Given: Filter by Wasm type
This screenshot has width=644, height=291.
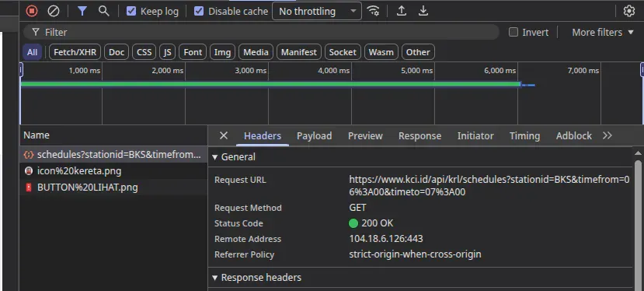Looking at the screenshot, I should click(381, 52).
